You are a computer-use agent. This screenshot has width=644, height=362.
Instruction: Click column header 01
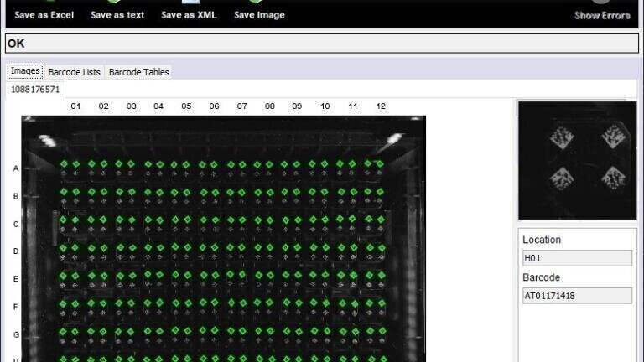(x=75, y=106)
